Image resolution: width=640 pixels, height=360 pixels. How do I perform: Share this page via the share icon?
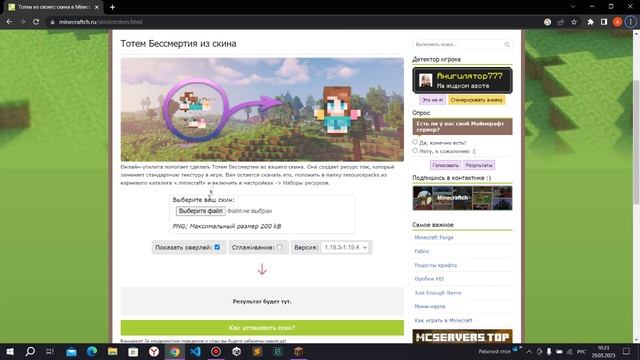click(561, 22)
